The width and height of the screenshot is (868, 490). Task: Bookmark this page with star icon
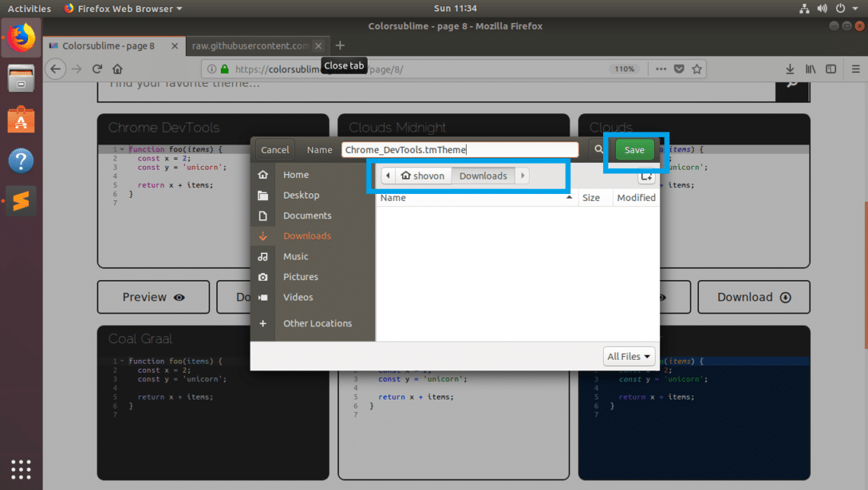pyautogui.click(x=697, y=69)
